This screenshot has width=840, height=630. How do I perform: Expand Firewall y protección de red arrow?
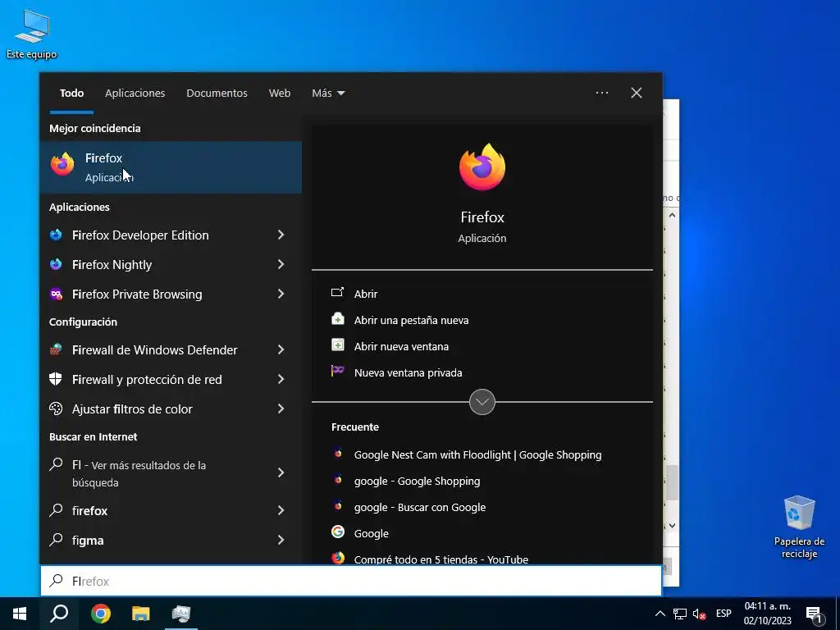[x=281, y=379]
